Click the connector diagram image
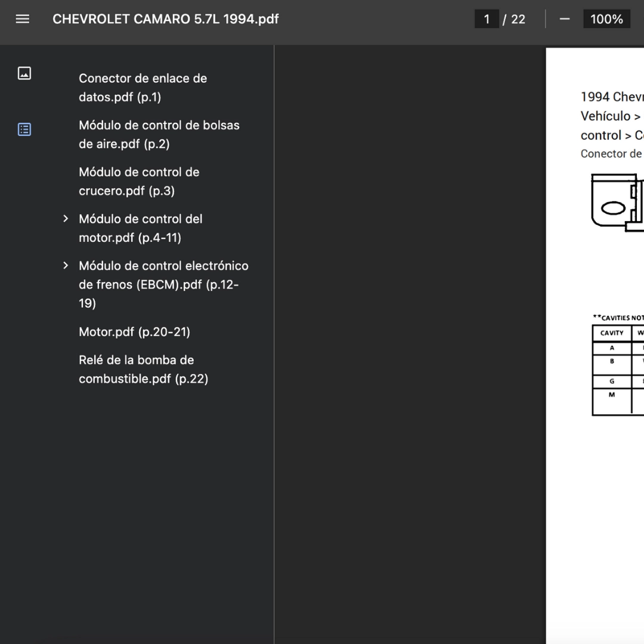 [617, 203]
